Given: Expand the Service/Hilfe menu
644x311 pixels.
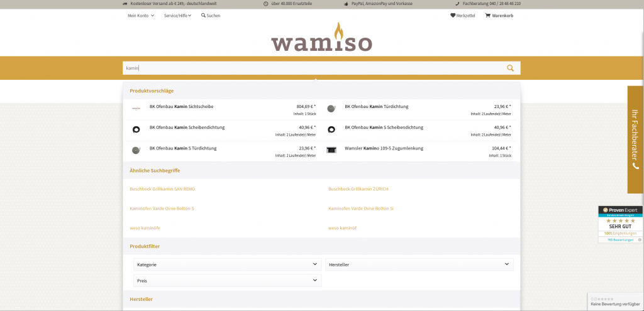Looking at the screenshot, I should pyautogui.click(x=178, y=16).
